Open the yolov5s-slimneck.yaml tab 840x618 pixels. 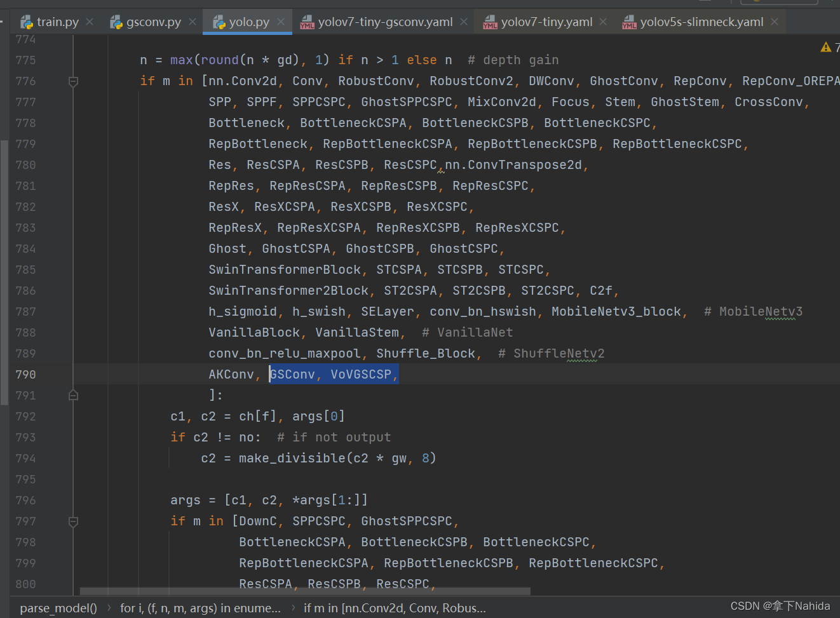pos(701,22)
